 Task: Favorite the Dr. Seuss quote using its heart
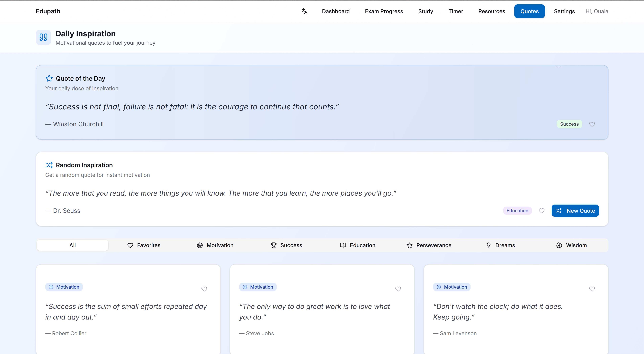541,211
